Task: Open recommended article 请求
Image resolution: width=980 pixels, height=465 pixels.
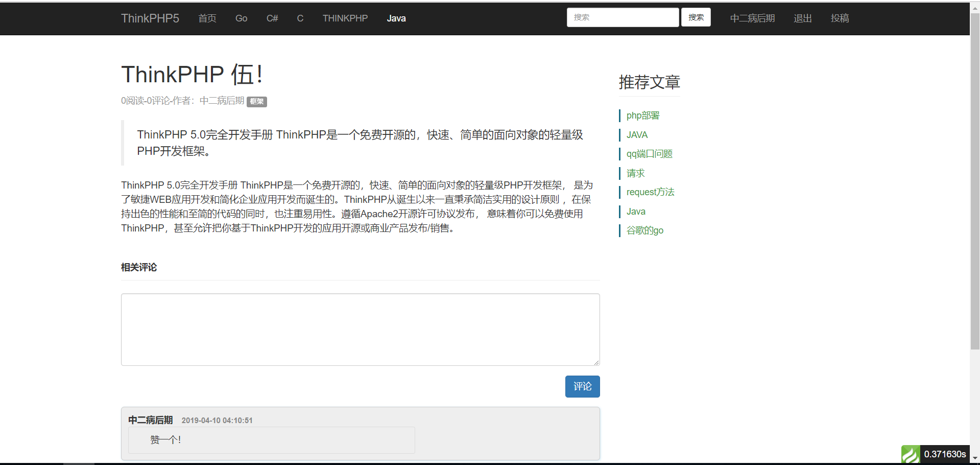Action: (636, 173)
